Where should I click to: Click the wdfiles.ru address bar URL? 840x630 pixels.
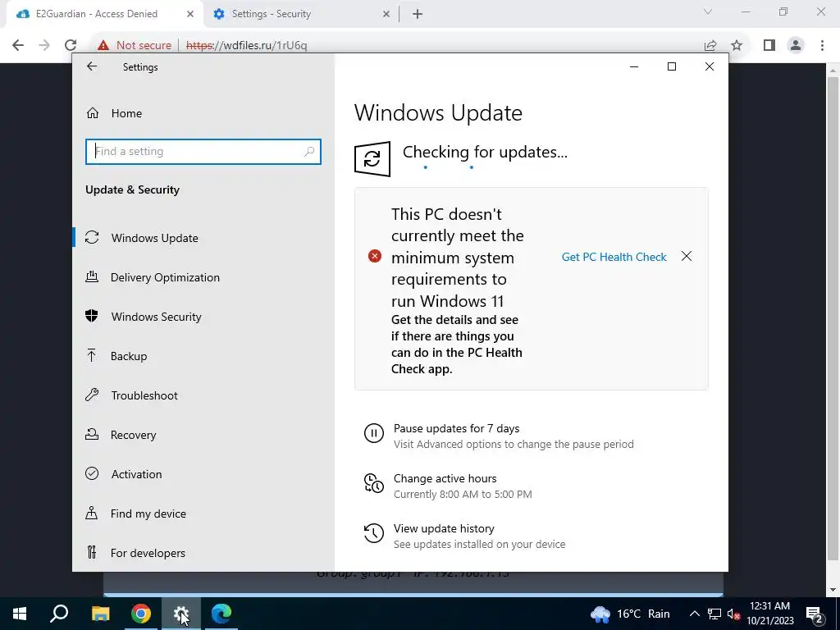246,45
